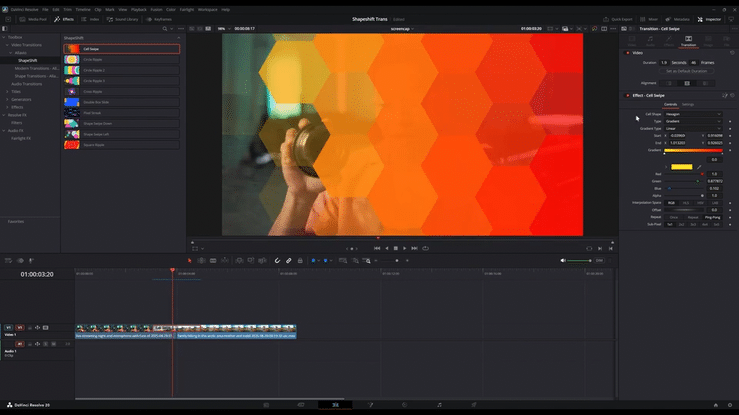The width and height of the screenshot is (739, 415).
Task: Collapse the Resolve FX tree node
Action: tap(4, 115)
